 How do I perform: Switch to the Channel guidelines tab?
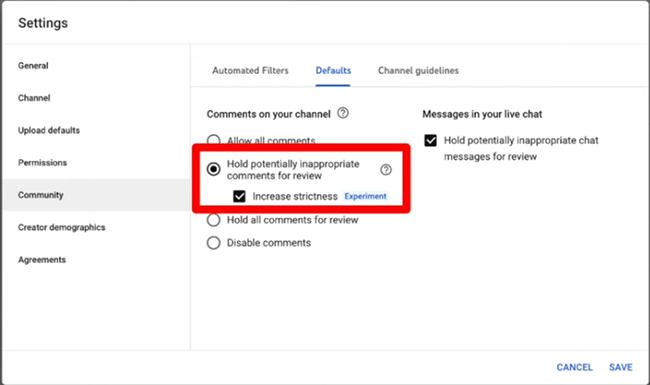coord(418,70)
